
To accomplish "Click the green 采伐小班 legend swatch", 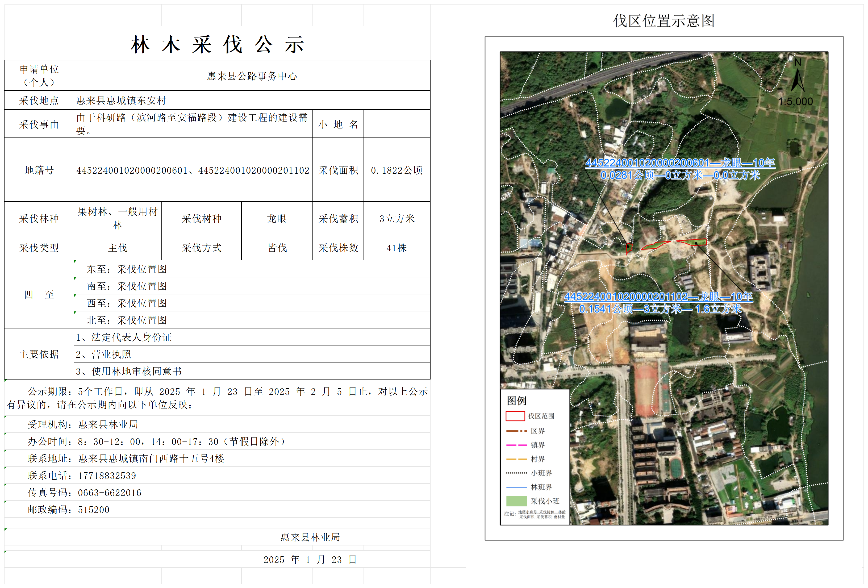I will point(516,501).
